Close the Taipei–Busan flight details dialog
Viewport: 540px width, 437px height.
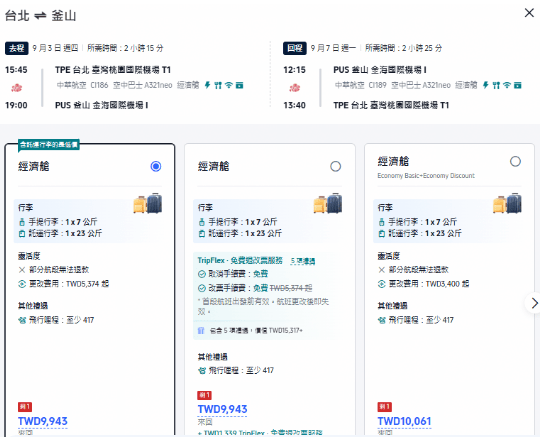pyautogui.click(x=529, y=13)
